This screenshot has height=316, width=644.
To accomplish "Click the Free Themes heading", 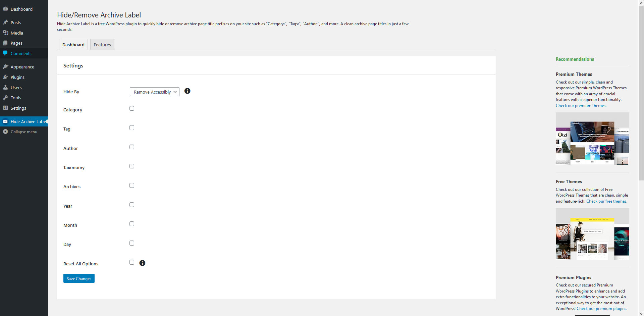I will pyautogui.click(x=569, y=181).
